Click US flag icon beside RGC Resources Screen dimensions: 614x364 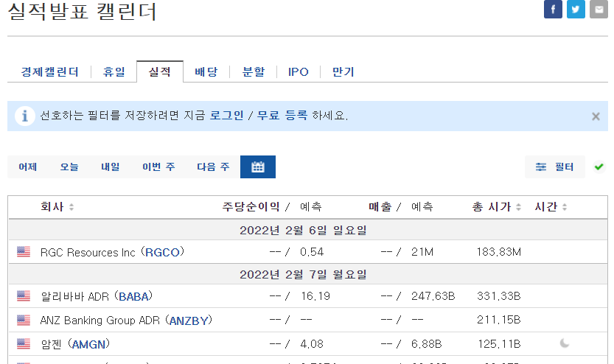point(24,252)
